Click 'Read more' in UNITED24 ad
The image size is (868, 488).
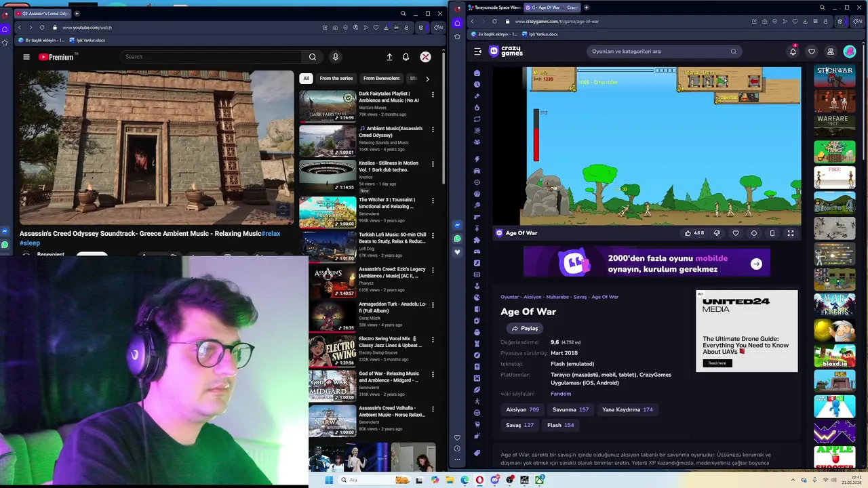click(717, 363)
